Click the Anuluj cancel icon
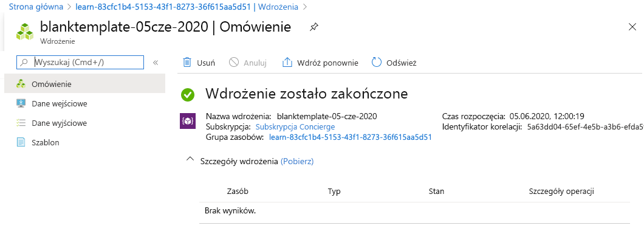644x242 pixels. tap(234, 63)
